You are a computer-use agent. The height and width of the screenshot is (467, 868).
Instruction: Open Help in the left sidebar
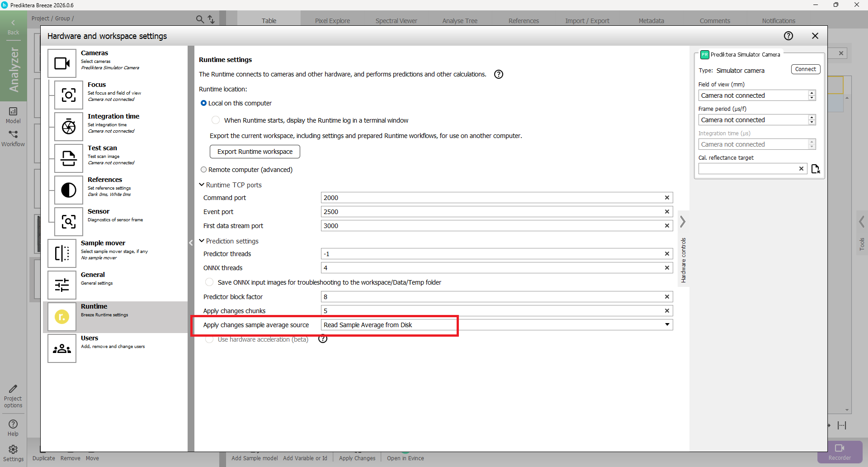point(13,428)
